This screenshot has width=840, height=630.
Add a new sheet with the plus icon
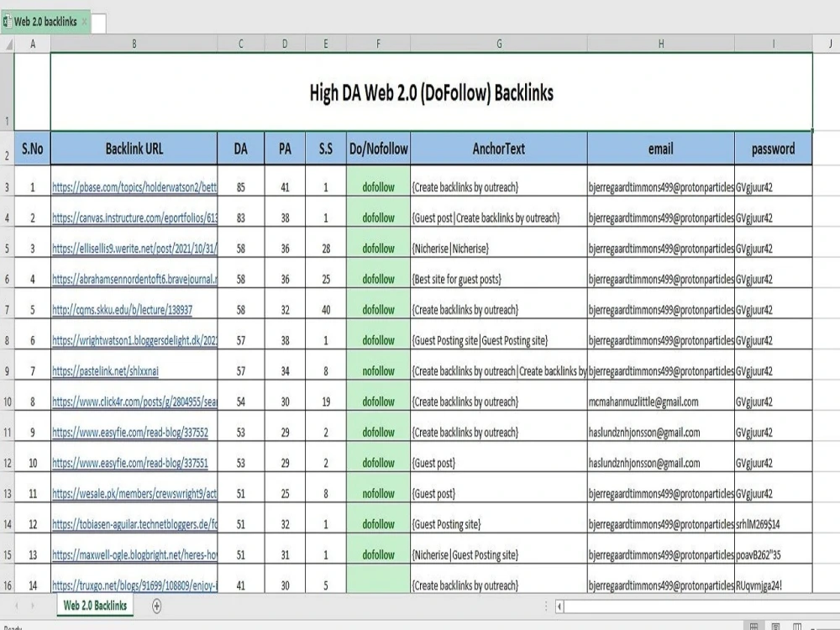click(156, 606)
